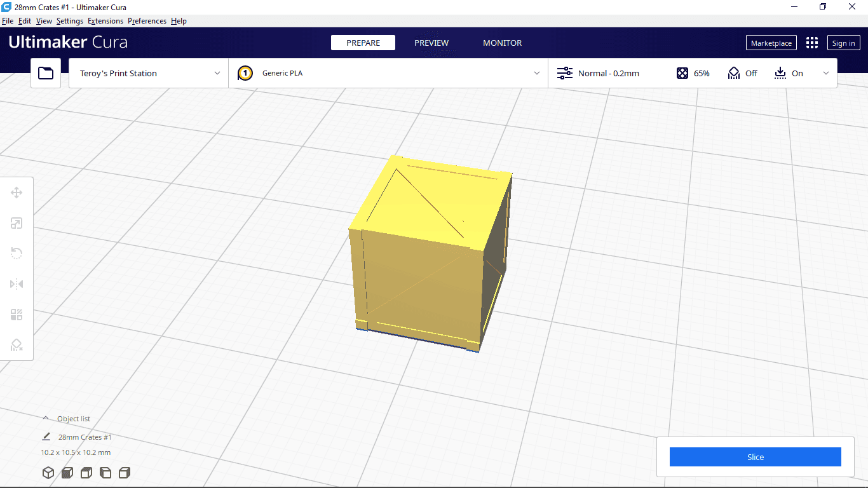
Task: Switch to the MONITOR stage
Action: [502, 43]
